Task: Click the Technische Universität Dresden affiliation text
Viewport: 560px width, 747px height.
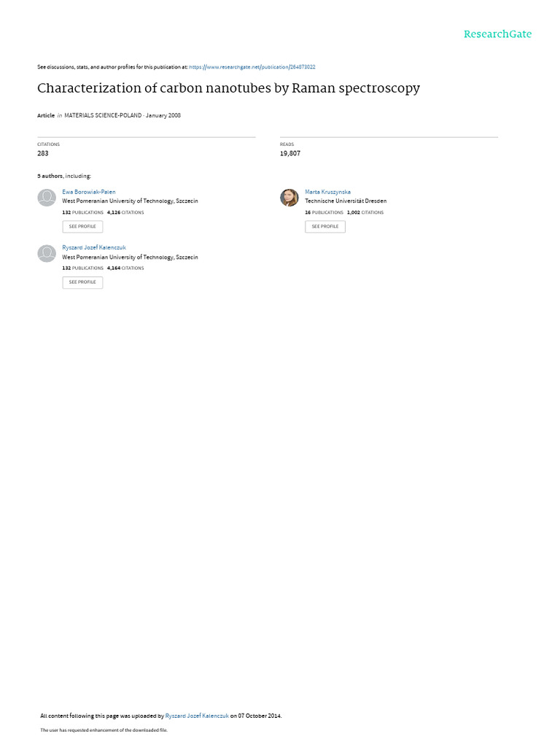Action: (346, 201)
